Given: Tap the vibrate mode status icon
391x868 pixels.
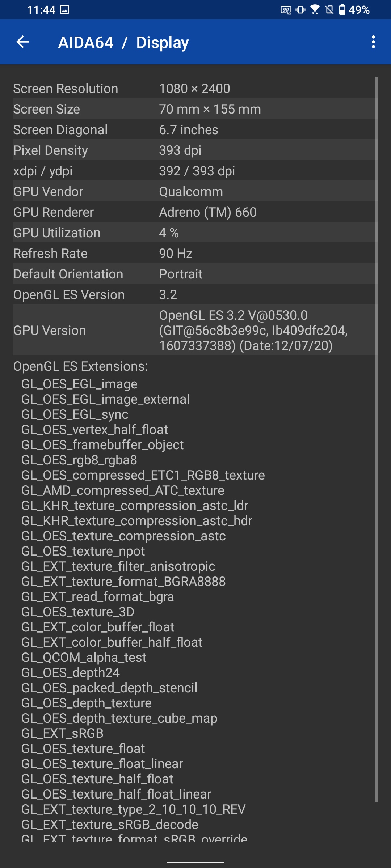Looking at the screenshot, I should click(x=300, y=10).
